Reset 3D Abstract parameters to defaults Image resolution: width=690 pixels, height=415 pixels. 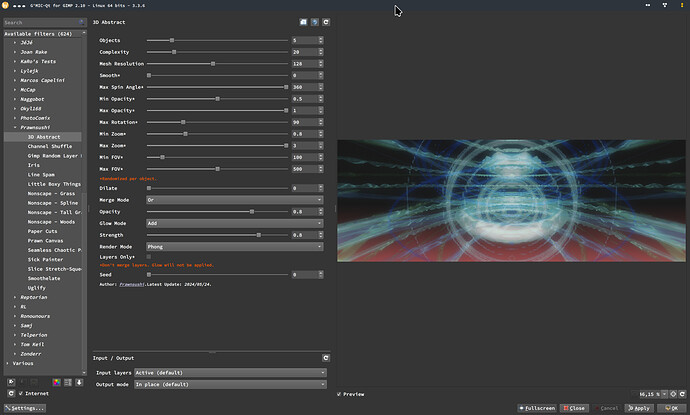(x=326, y=20)
